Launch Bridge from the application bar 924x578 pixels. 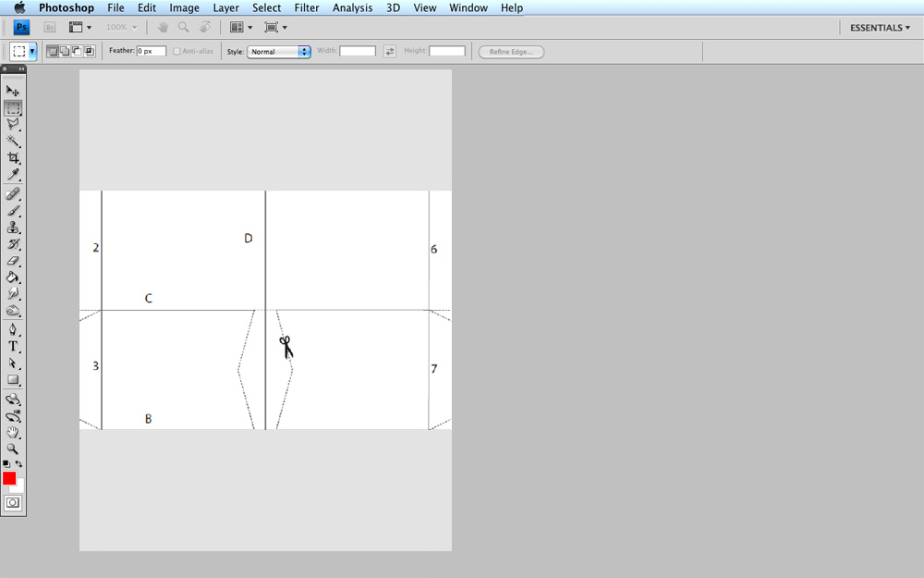tap(50, 27)
